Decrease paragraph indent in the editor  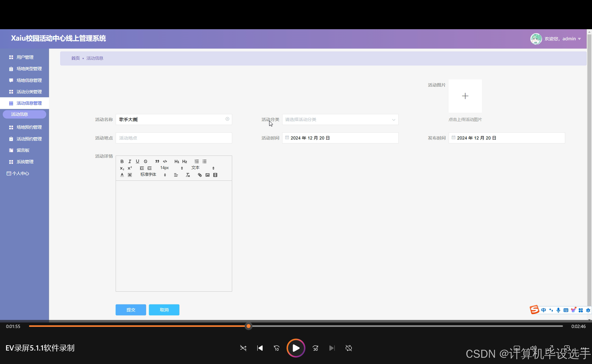pyautogui.click(x=142, y=168)
